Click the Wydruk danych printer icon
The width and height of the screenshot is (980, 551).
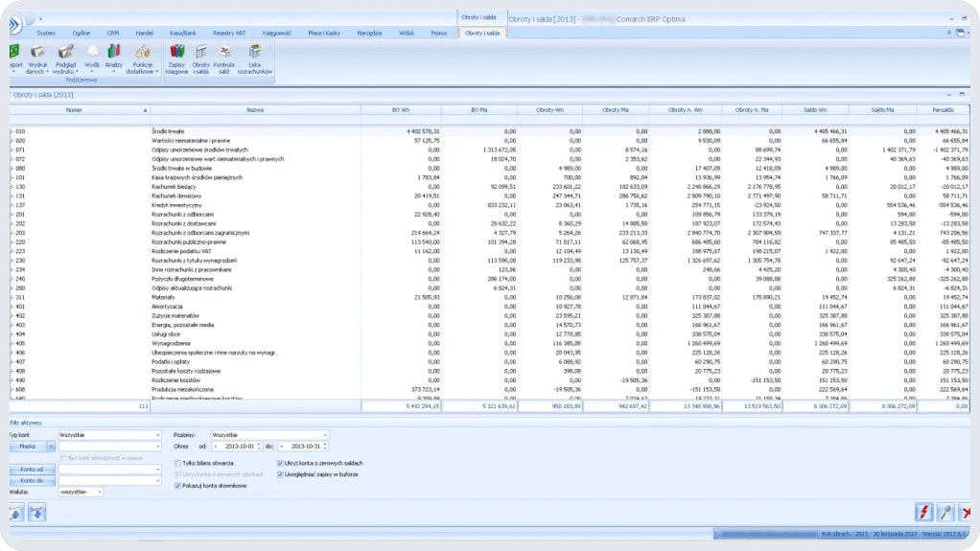37,56
